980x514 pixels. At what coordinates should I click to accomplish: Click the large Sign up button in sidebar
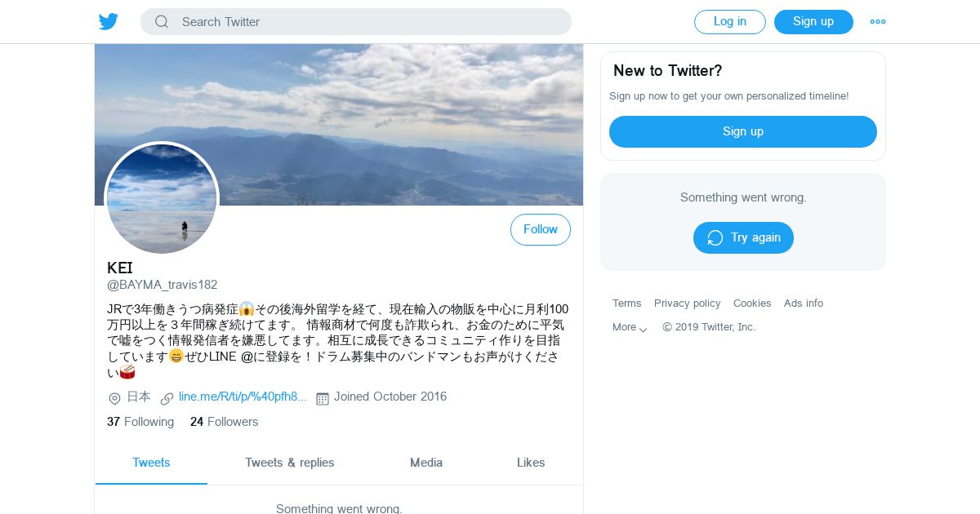pos(743,131)
